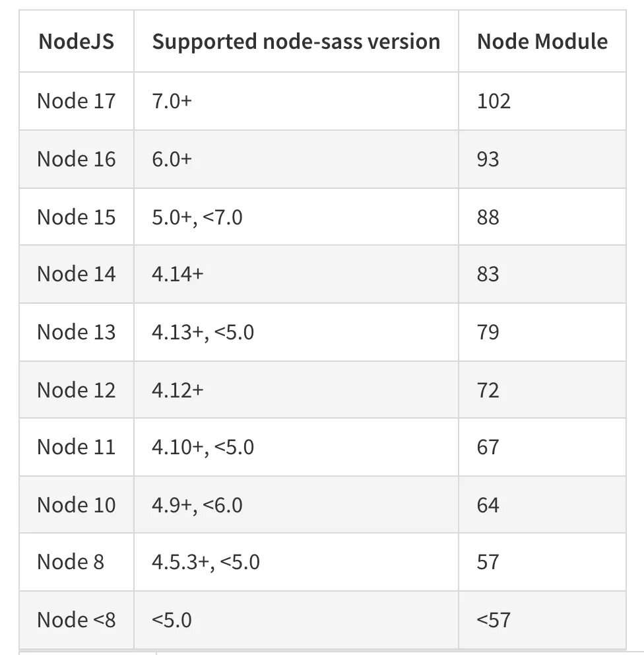This screenshot has height=655, width=644.
Task: Click module value 88
Action: pyautogui.click(x=488, y=217)
